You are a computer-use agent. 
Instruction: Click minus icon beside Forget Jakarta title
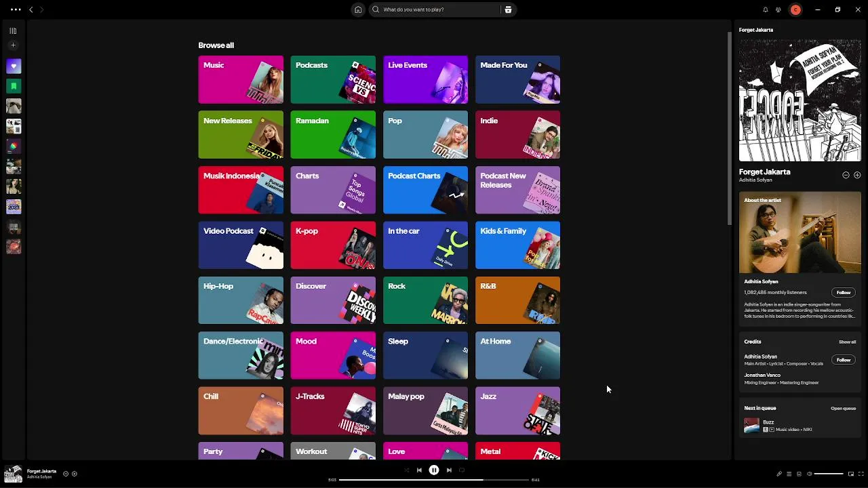pos(846,175)
